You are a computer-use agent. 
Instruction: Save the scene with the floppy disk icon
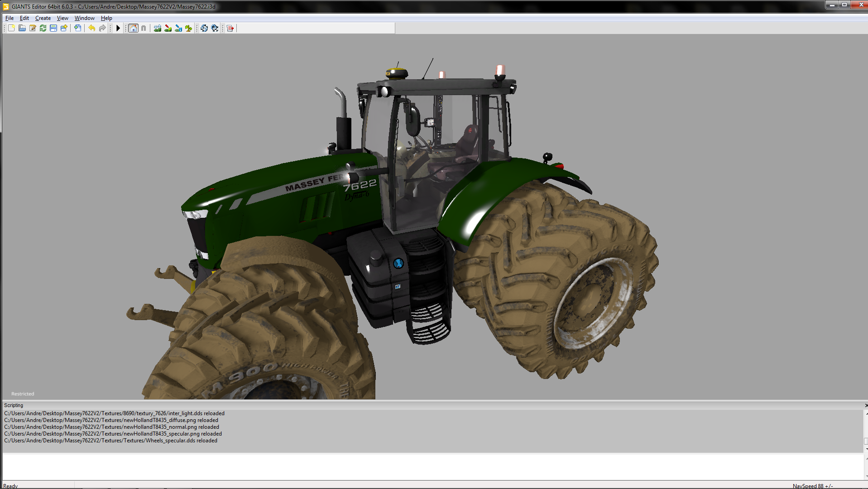[x=53, y=28]
